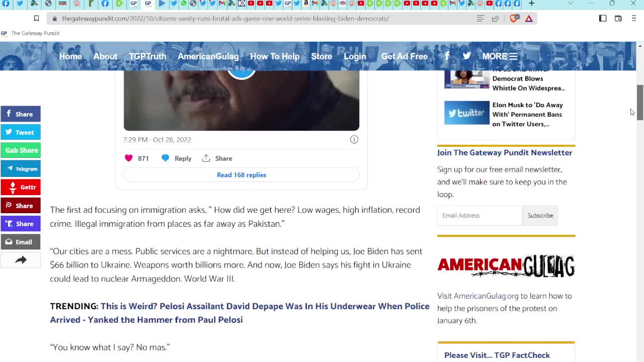Click the bookmark icon beside the address bar
Screen dimensions: 644x362
[x=36, y=18]
